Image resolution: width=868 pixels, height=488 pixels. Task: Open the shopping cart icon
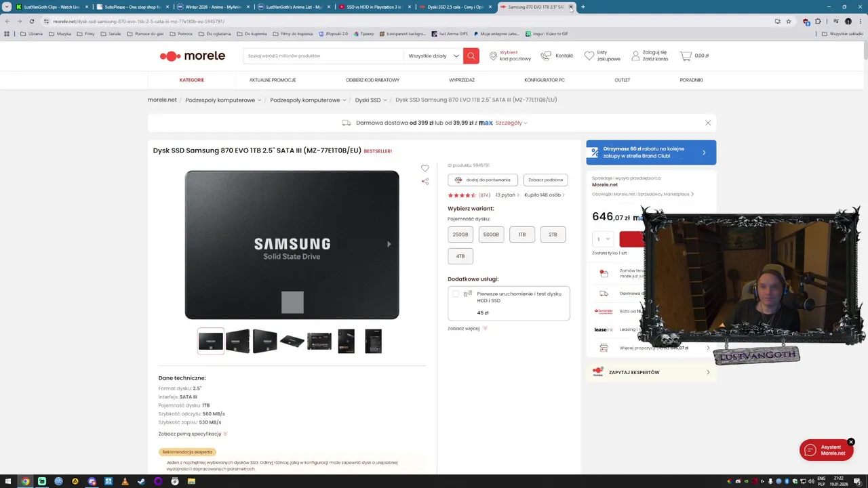(686, 56)
